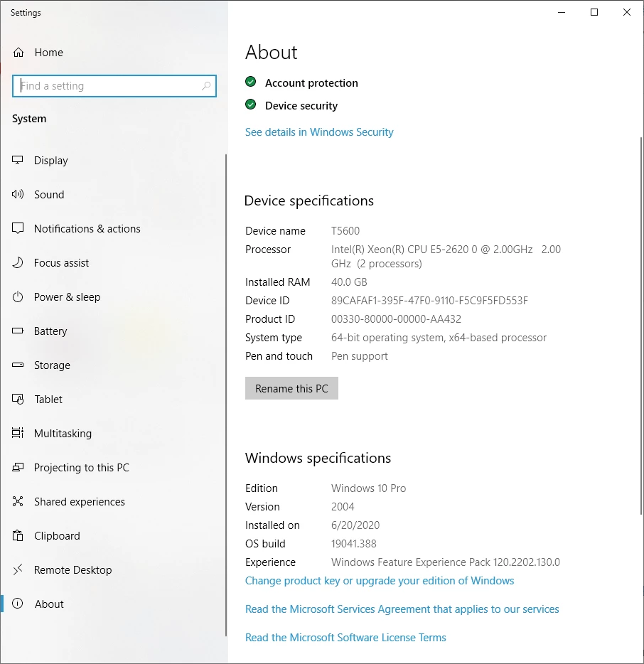Click the Shared experiences icon
The width and height of the screenshot is (644, 664).
click(18, 501)
